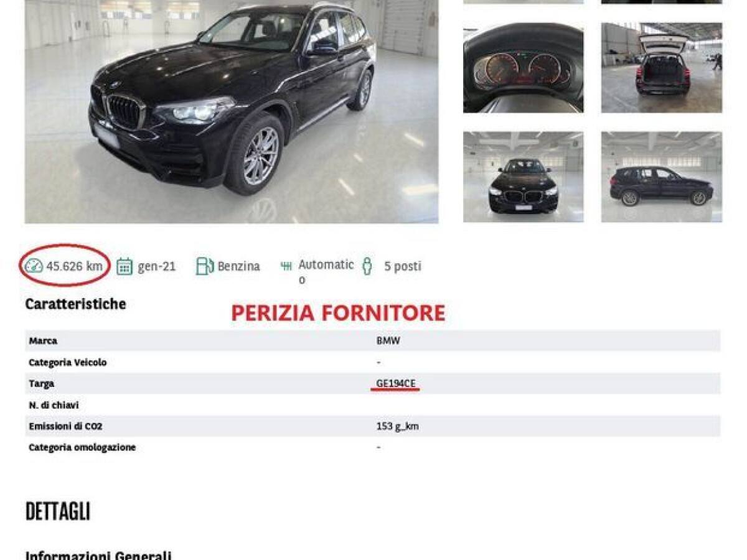This screenshot has width=747, height=560.
Task: Click the gearbox icon beside Automatico
Action: click(286, 266)
